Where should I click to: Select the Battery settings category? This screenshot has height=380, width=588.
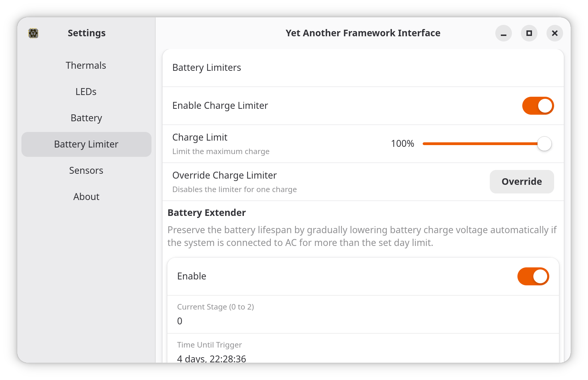(86, 118)
